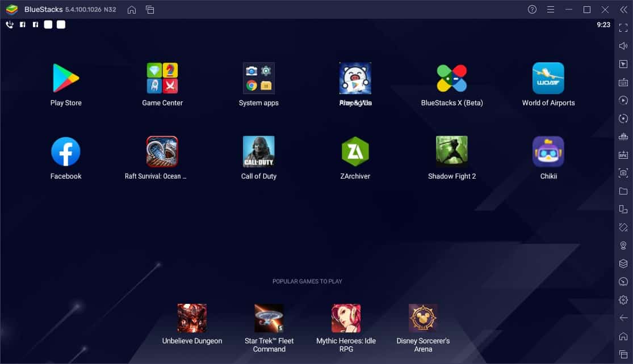The image size is (633, 364).
Task: Open Mythic Heroes: Idle RPG
Action: coord(346,318)
